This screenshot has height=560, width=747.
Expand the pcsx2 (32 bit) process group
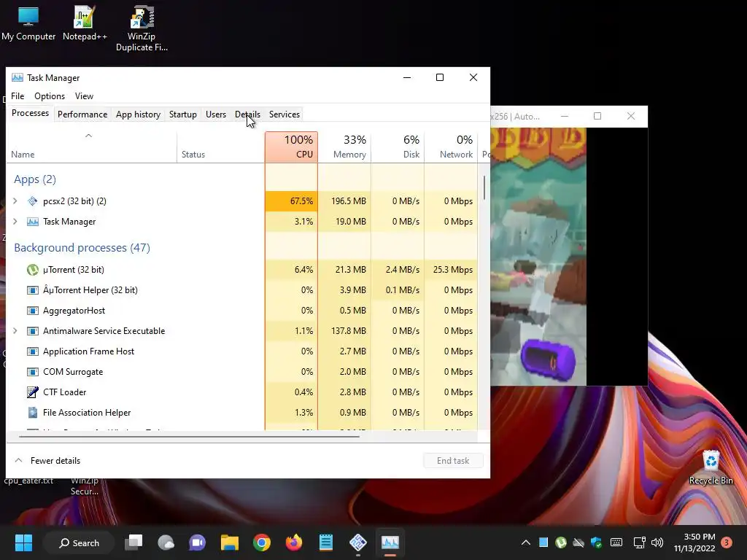tap(15, 201)
